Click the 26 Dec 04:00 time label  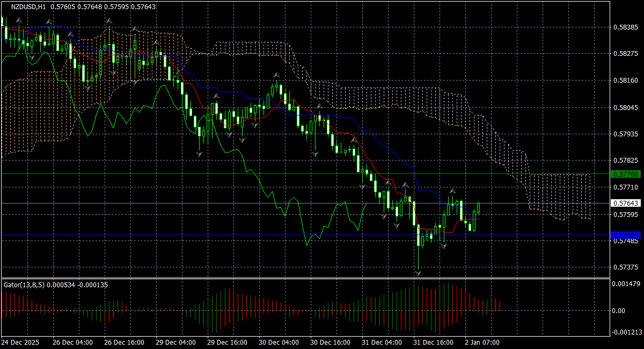pos(73,343)
